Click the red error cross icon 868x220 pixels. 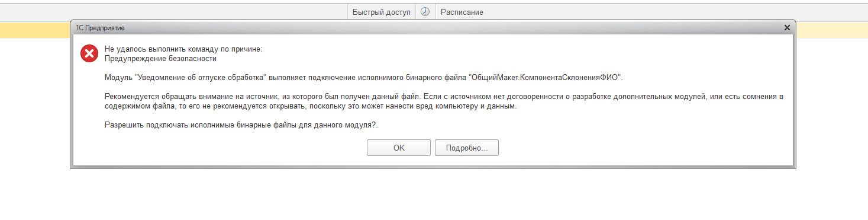(89, 54)
